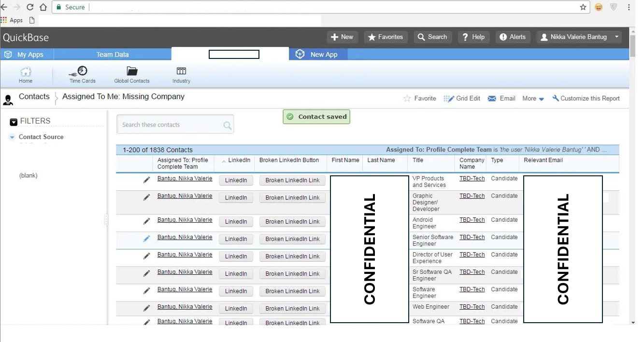Open TBD-Tech link in Graphic Designer row
644x342 pixels.
tap(472, 196)
